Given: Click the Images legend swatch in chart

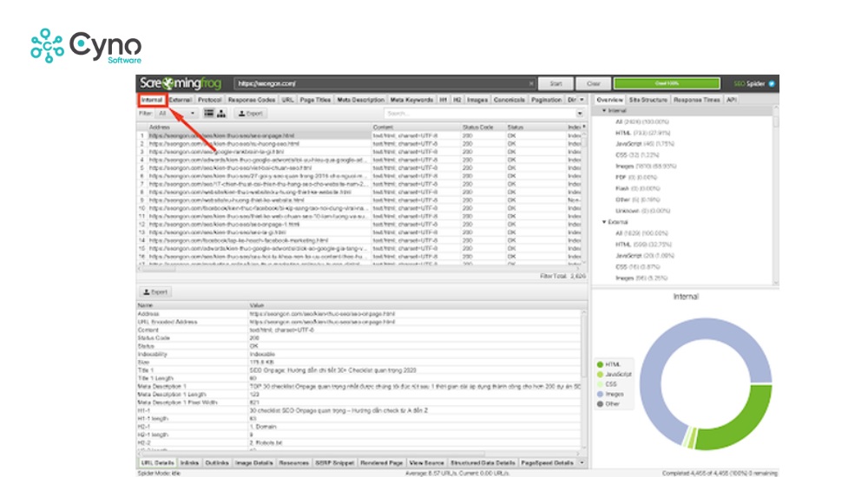Looking at the screenshot, I should 600,394.
